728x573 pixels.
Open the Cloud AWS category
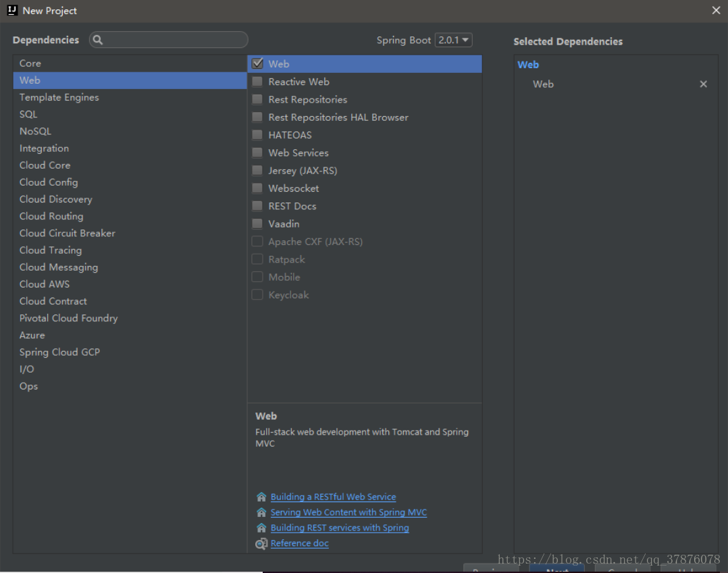[x=130, y=284]
